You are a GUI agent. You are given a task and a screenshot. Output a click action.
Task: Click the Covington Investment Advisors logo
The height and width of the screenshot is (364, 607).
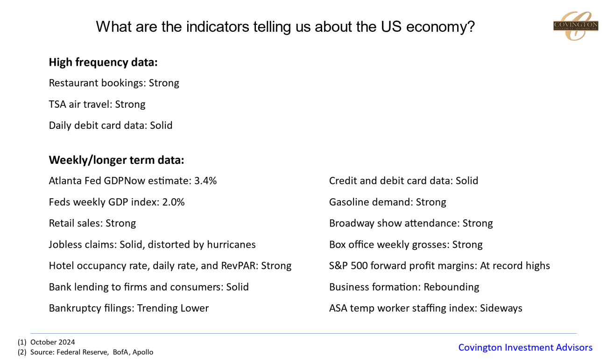click(x=575, y=26)
